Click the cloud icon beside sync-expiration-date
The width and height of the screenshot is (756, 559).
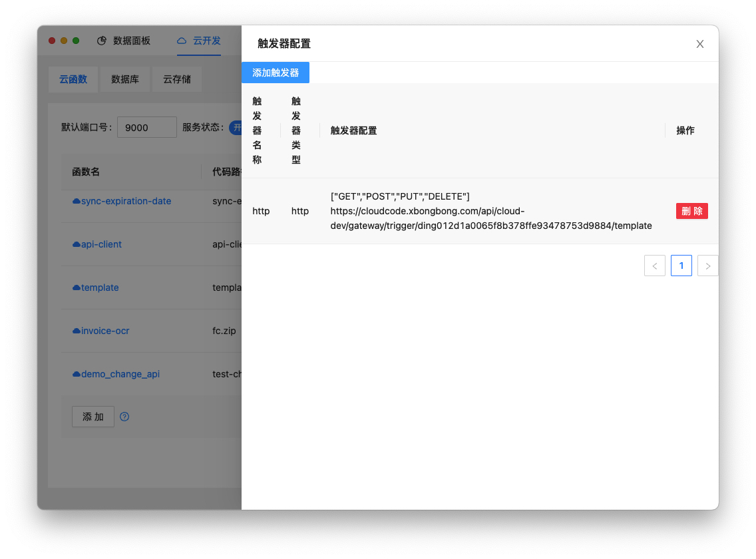(78, 201)
